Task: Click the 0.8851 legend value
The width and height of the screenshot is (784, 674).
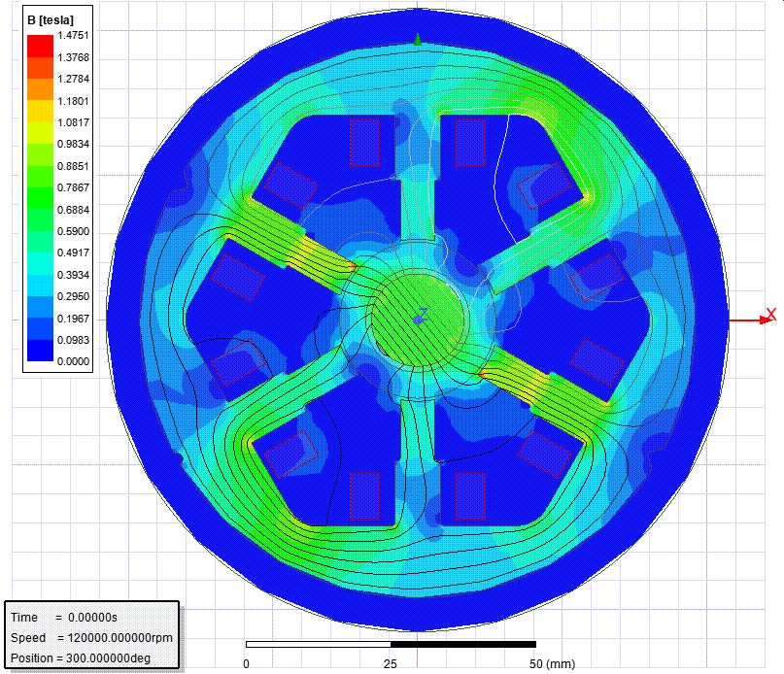Action: pos(73,166)
